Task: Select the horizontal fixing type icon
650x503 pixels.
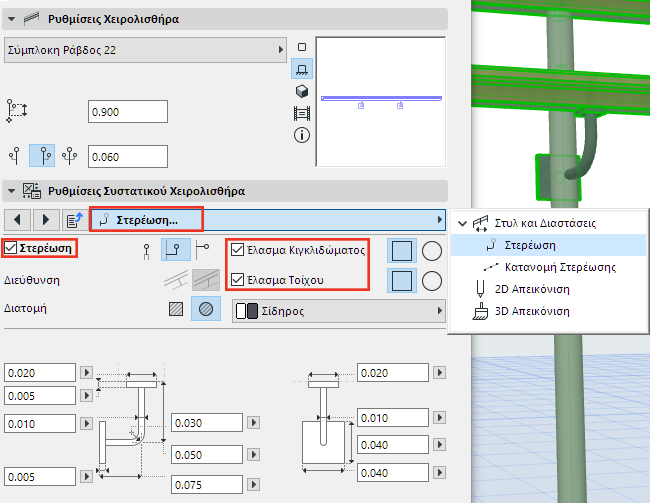Action: point(202,250)
